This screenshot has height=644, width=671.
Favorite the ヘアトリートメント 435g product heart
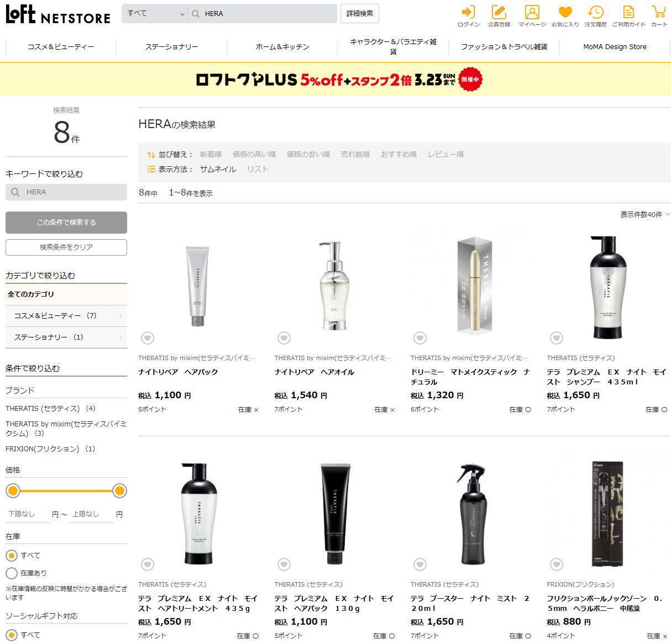[x=148, y=564]
